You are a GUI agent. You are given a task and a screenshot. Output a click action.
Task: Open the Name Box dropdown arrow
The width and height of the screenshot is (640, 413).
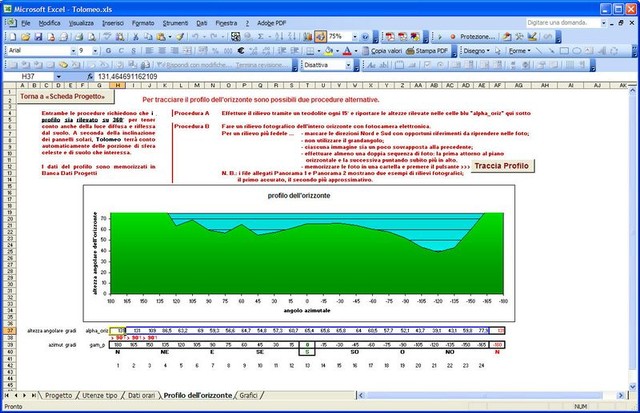point(58,76)
